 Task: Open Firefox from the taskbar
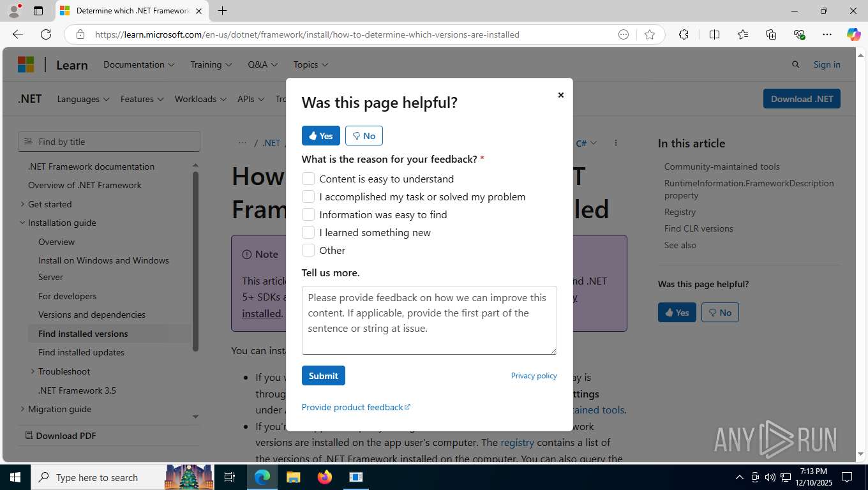[325, 477]
